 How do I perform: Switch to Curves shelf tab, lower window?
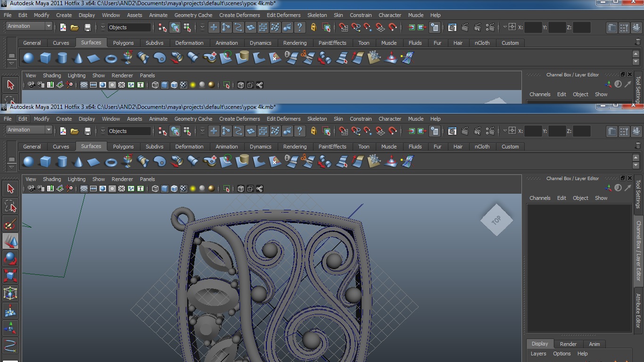pyautogui.click(x=61, y=147)
